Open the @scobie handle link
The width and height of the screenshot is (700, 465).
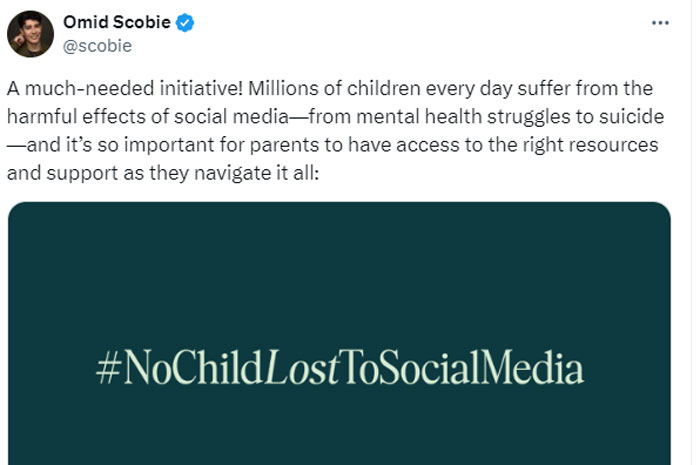[x=97, y=46]
